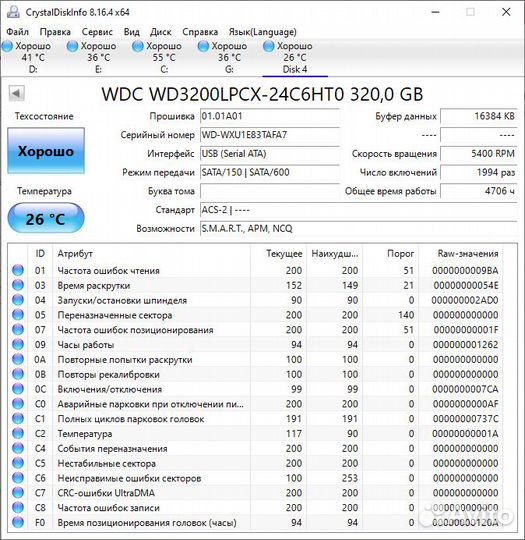525x540 pixels.
Task: Click status dot for attribute 0C
Action: 18,389
